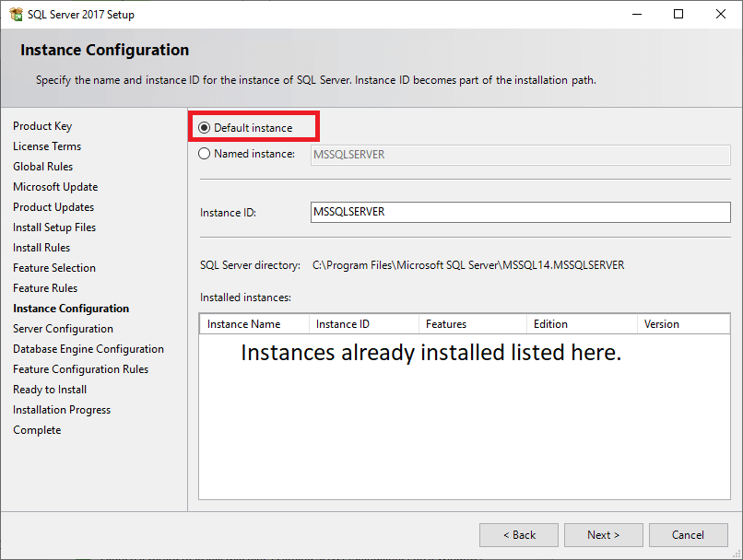Sort by Version column header
This screenshot has height=560, width=743.
coord(683,324)
